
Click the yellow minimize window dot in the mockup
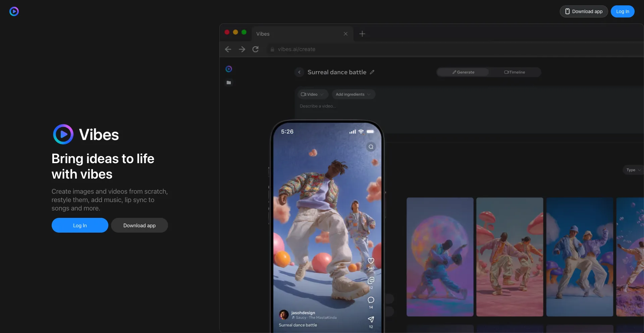click(x=235, y=32)
